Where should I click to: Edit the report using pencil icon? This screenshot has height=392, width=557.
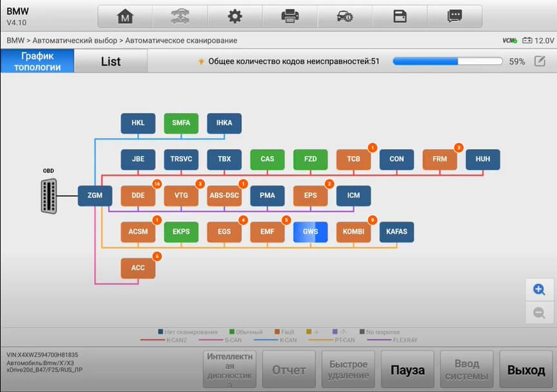(540, 61)
